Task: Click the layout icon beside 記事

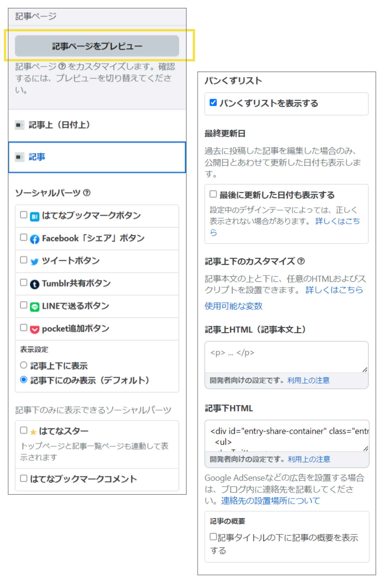Action: (20, 157)
